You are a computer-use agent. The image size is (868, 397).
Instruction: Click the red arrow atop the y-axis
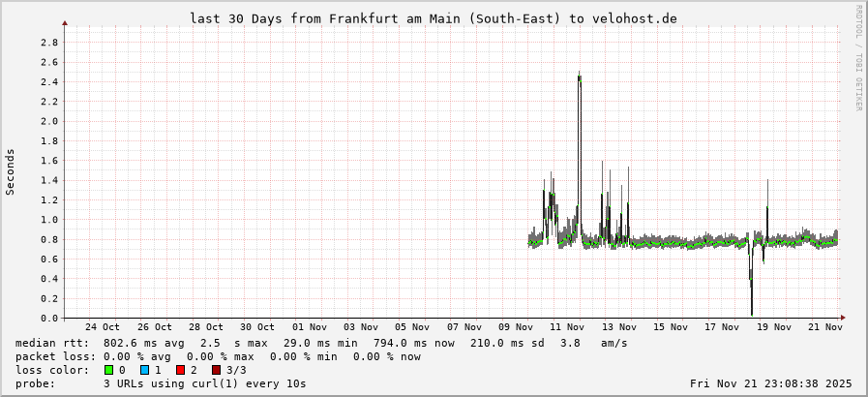[x=65, y=21]
